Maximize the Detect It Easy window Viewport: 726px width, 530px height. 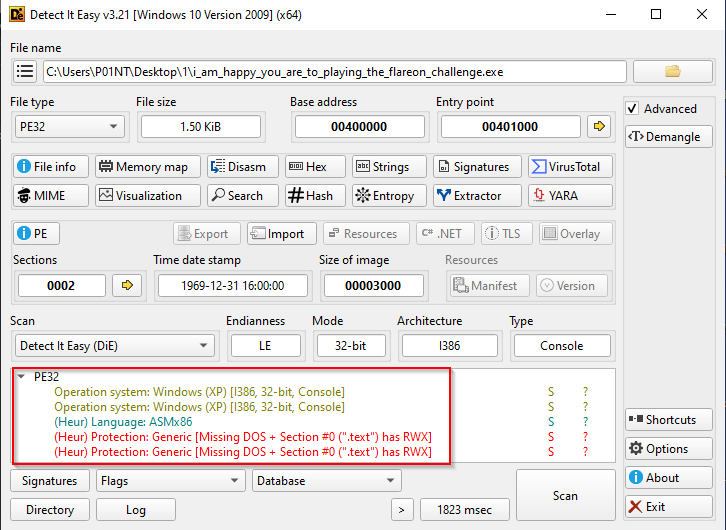click(656, 14)
